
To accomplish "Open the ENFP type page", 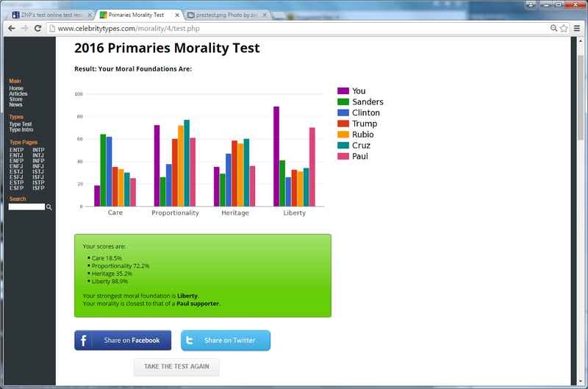I will coord(16,161).
